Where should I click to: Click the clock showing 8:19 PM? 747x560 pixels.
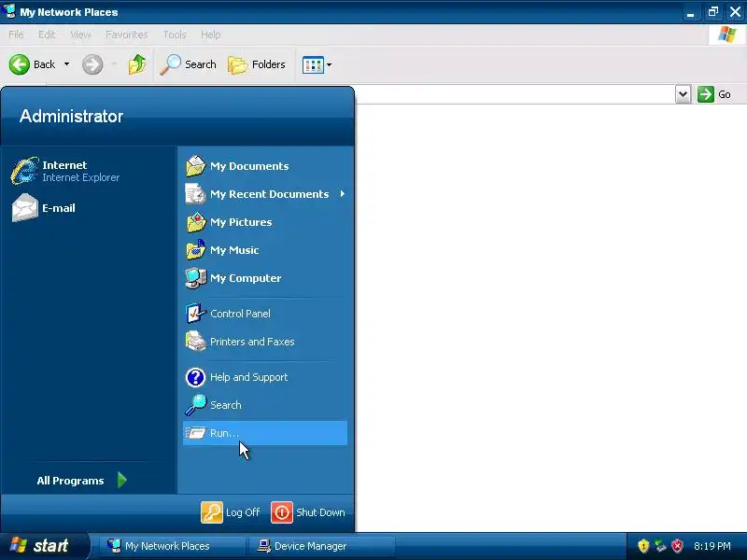click(712, 546)
